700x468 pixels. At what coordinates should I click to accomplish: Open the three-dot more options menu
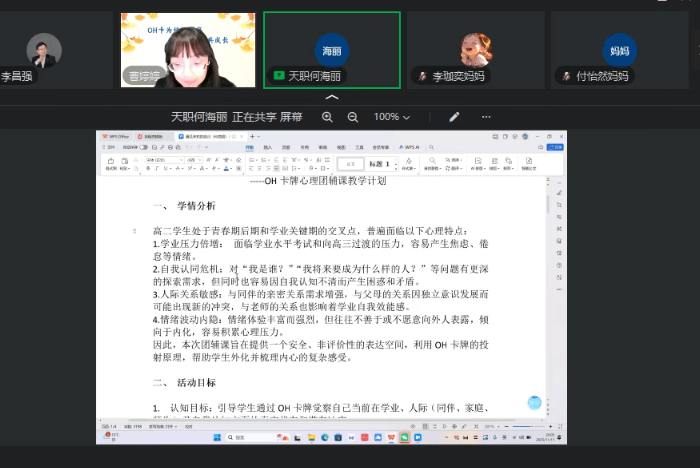click(x=486, y=117)
